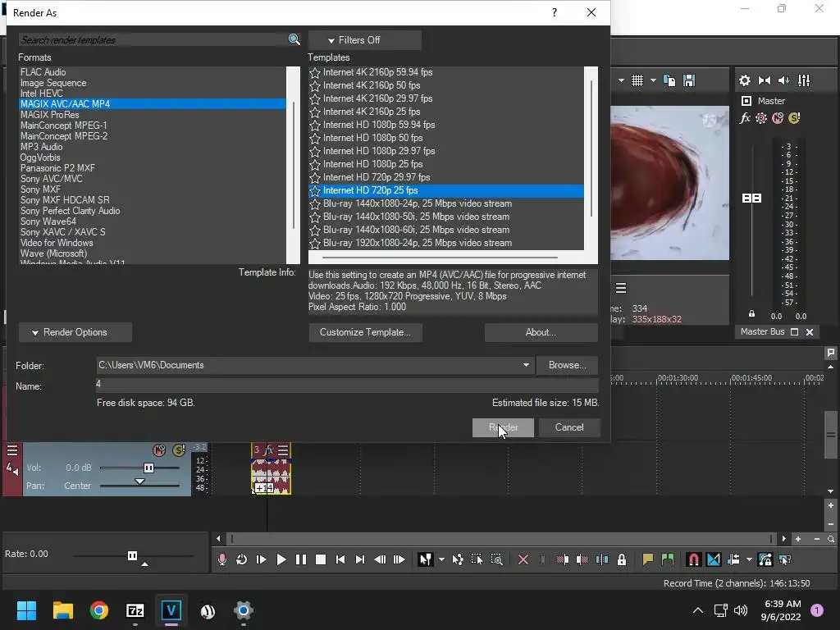Click the Trim Start icon
Screen dimensions: 840x630
tap(563, 559)
